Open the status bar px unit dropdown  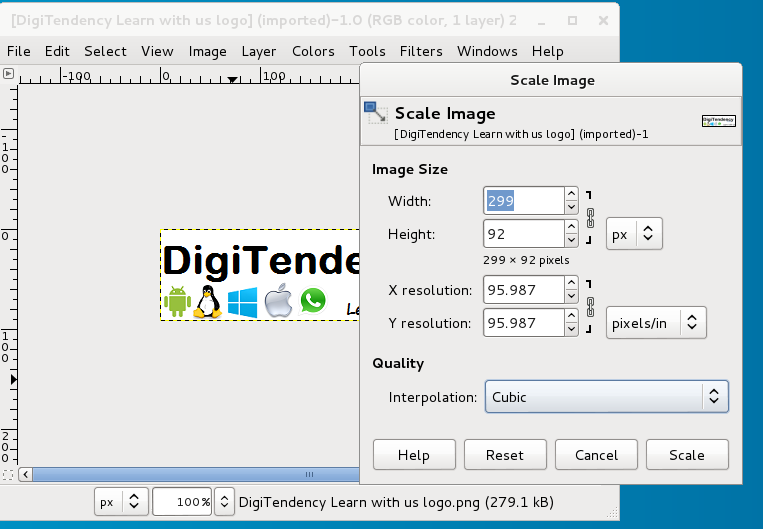click(121, 502)
